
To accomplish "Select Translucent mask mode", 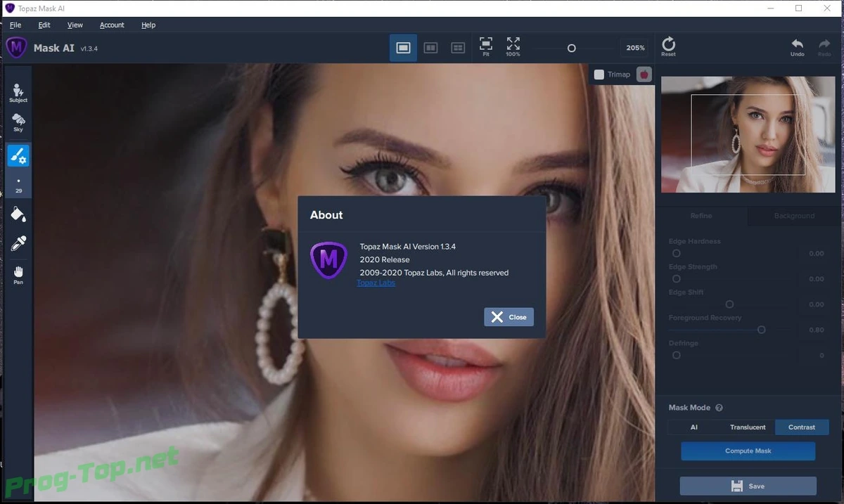I will (748, 427).
